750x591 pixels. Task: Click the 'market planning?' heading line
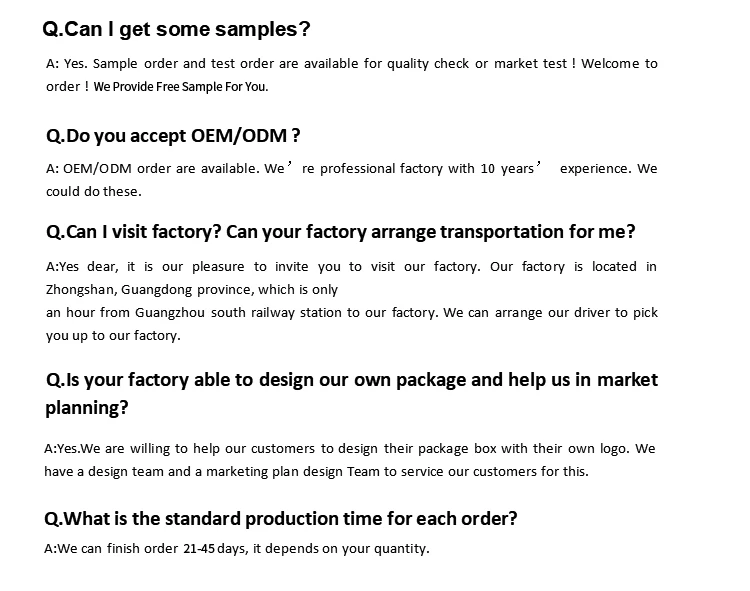(88, 408)
